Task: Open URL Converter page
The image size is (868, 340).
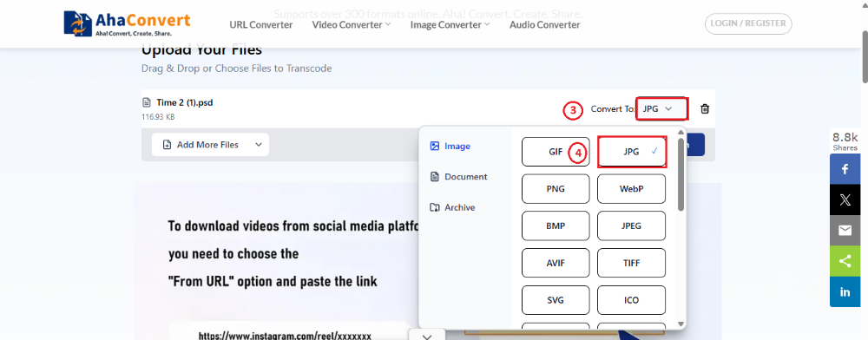Action: (261, 24)
